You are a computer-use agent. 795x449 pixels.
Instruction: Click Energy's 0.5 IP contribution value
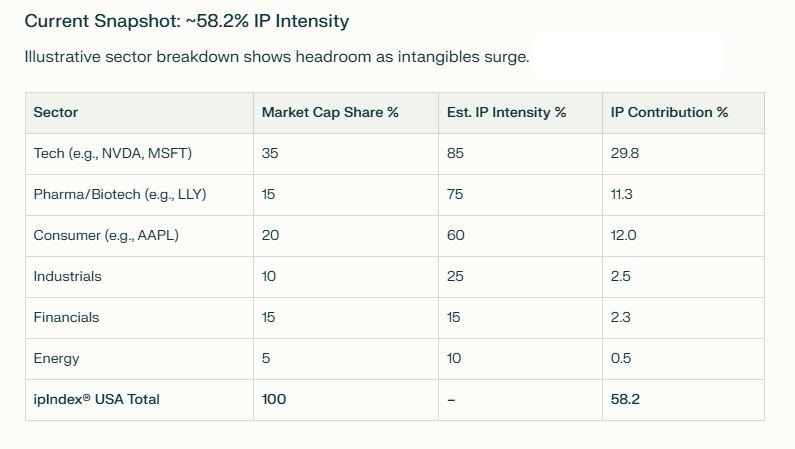click(x=620, y=359)
